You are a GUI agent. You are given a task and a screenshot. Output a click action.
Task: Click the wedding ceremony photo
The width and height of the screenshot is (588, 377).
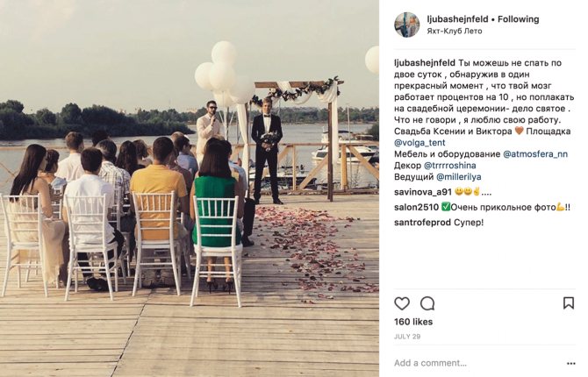tap(190, 188)
